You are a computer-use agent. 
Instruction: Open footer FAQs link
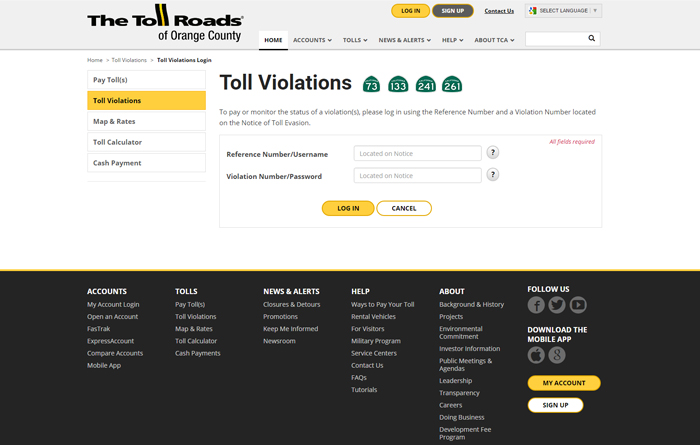pyautogui.click(x=358, y=378)
